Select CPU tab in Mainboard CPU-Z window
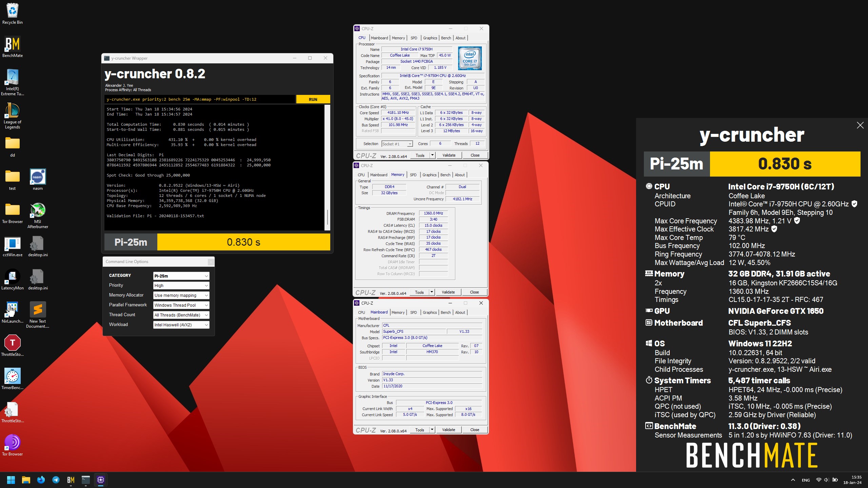Screen dimensions: 868x488 [362, 312]
